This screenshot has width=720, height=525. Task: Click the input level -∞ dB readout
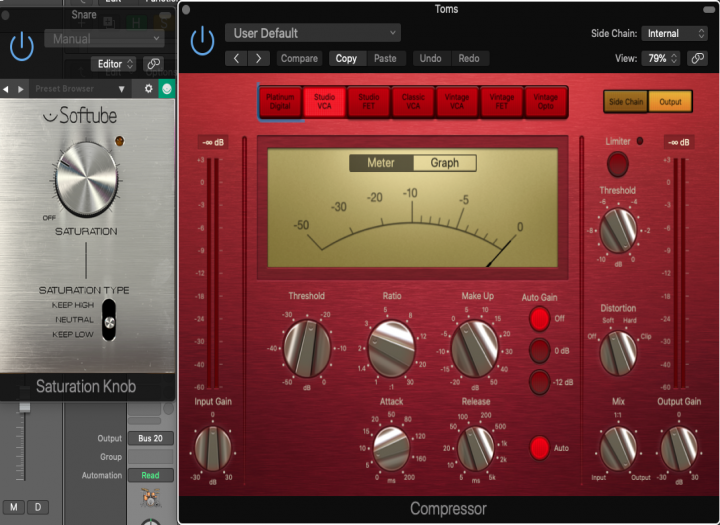coord(213,142)
